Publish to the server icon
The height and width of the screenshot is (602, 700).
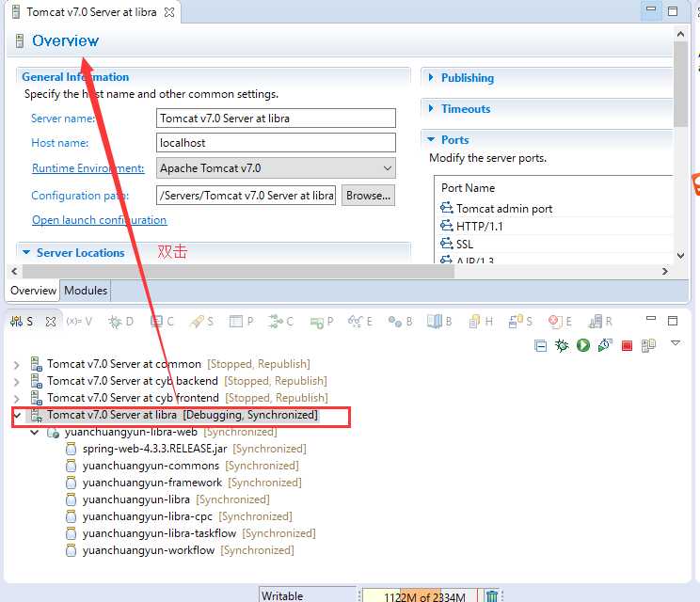pos(648,345)
